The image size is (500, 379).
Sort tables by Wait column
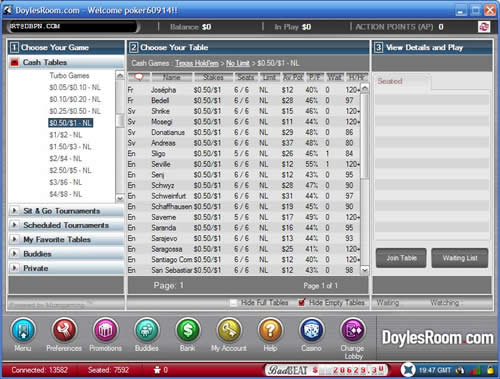pos(334,77)
